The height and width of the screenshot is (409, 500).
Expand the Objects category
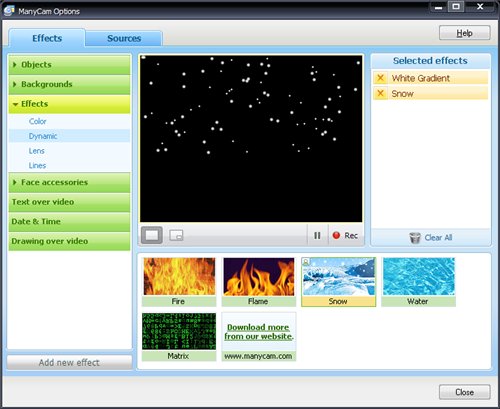click(69, 65)
